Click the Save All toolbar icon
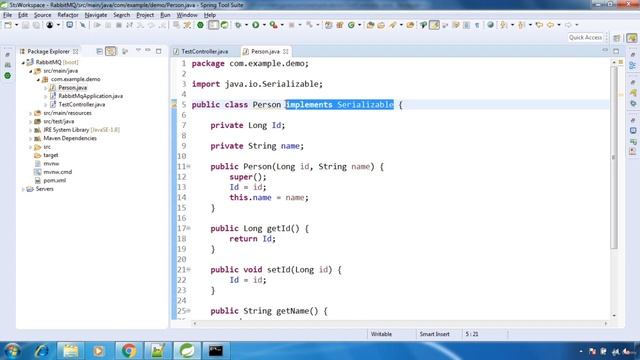This screenshot has width=640, height=360. [x=36, y=25]
